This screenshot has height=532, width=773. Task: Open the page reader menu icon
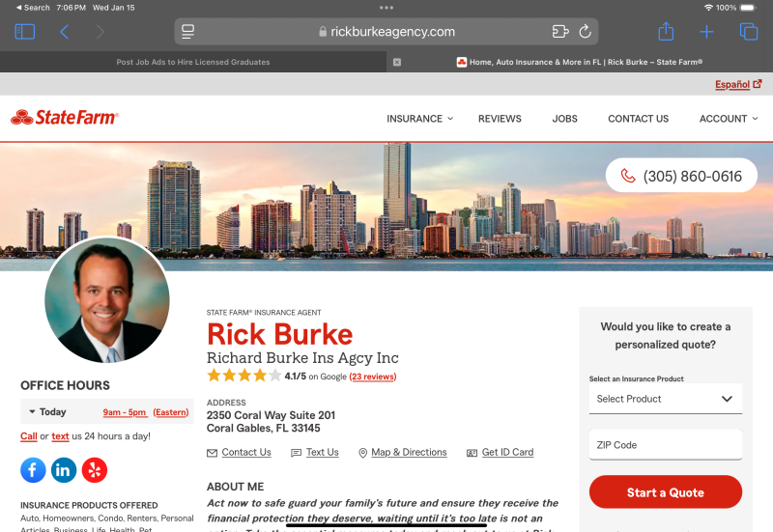click(x=187, y=32)
